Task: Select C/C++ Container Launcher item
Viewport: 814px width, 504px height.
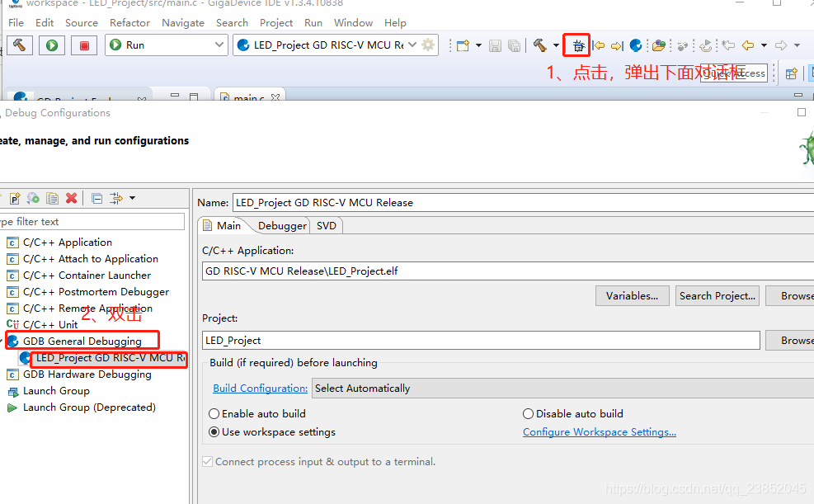Action: click(87, 276)
